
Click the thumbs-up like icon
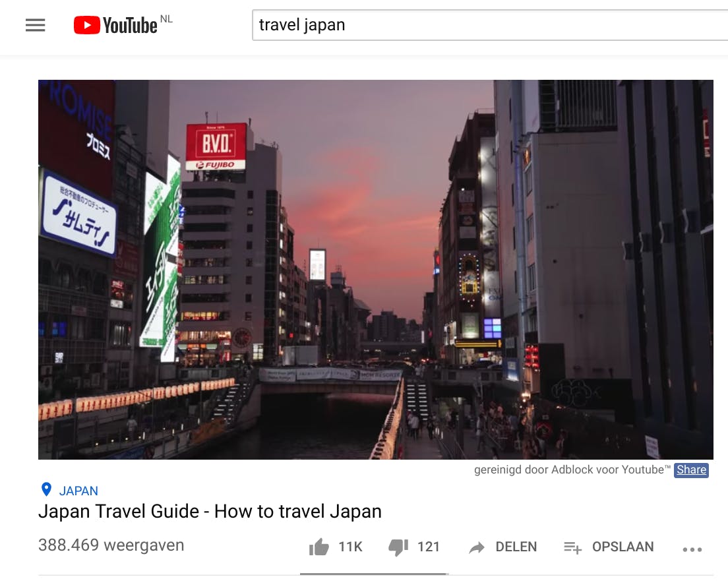coord(319,547)
